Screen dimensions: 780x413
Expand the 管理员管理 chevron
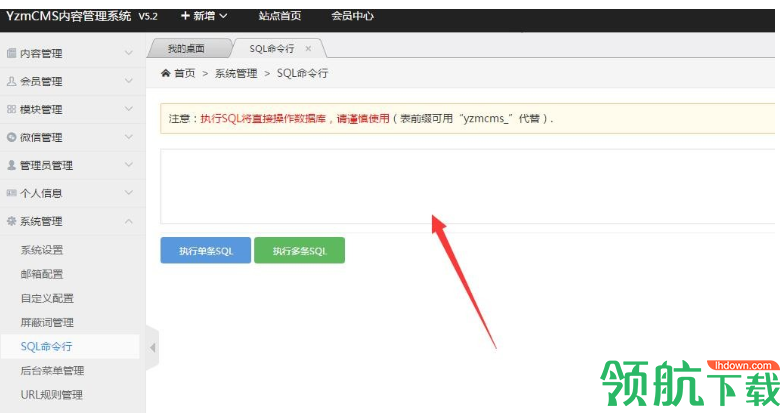128,165
